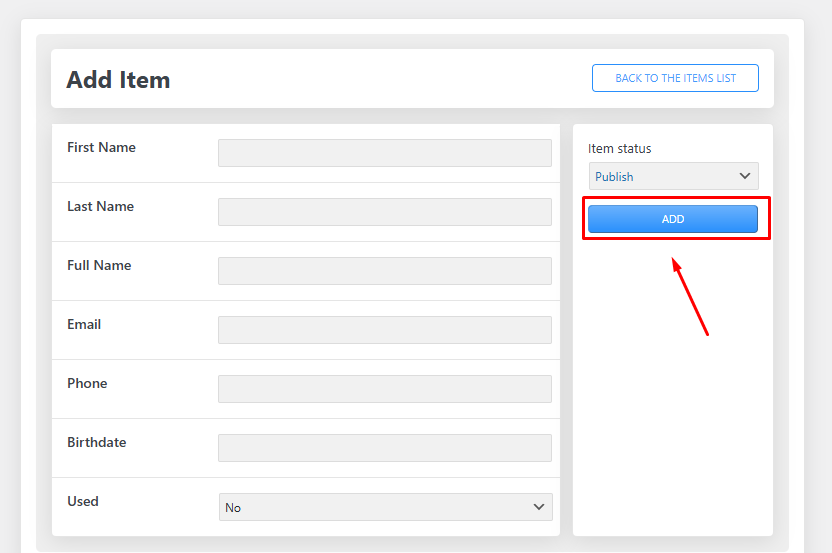832x553 pixels.
Task: Click the Item status label
Action: [619, 148]
